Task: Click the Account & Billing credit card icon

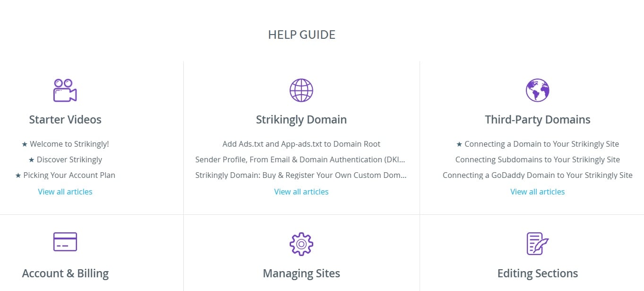Action: [x=65, y=242]
